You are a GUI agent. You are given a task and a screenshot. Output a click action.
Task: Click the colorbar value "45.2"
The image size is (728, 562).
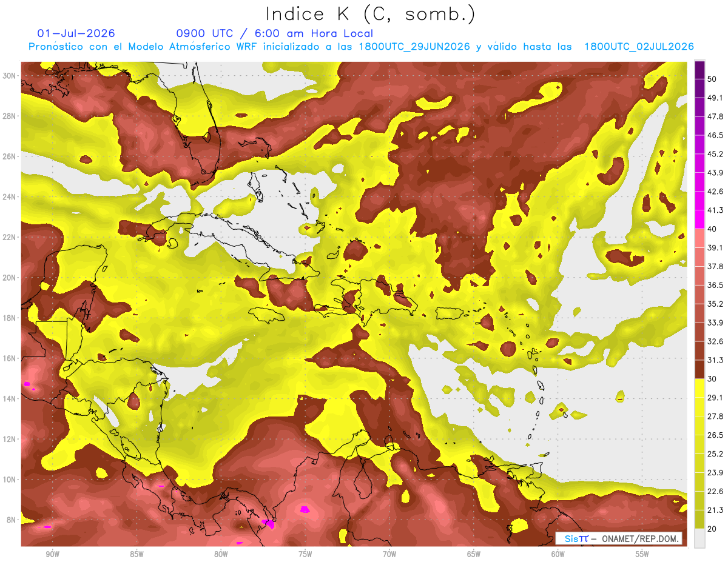[x=714, y=154]
